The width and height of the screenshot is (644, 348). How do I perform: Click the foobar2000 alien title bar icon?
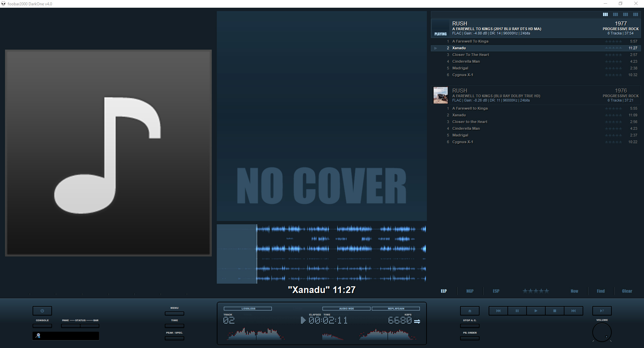coord(4,4)
